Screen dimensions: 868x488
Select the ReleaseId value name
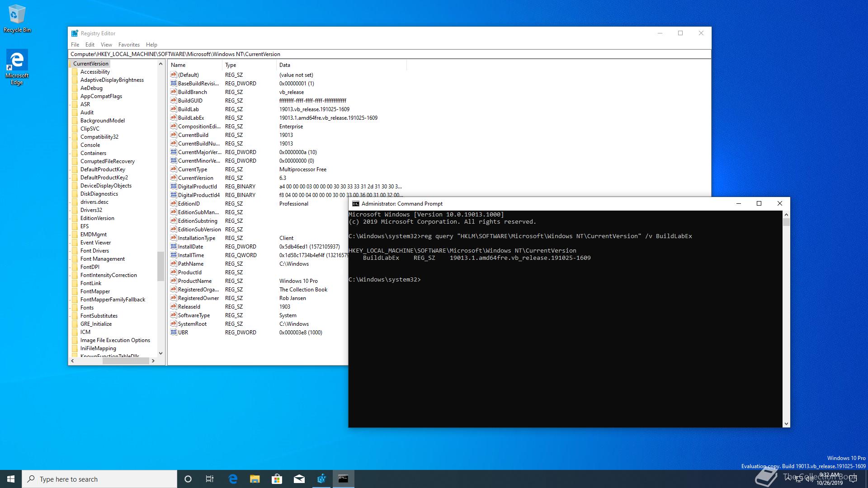click(189, 307)
